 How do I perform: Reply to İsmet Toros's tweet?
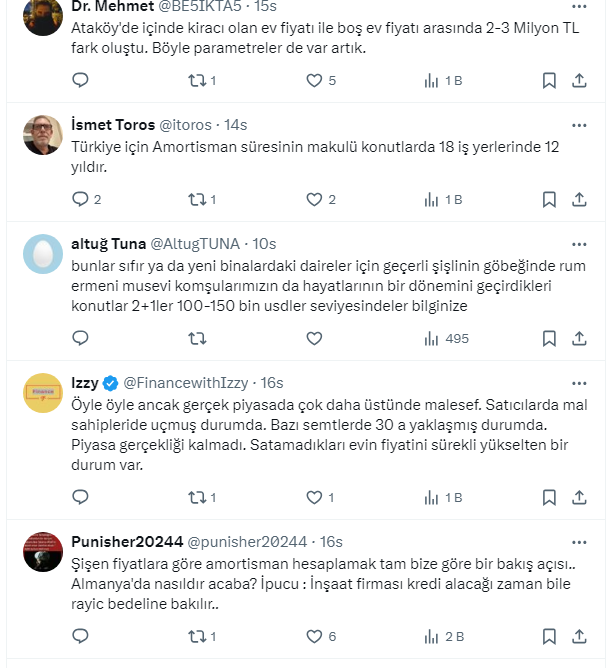point(81,199)
